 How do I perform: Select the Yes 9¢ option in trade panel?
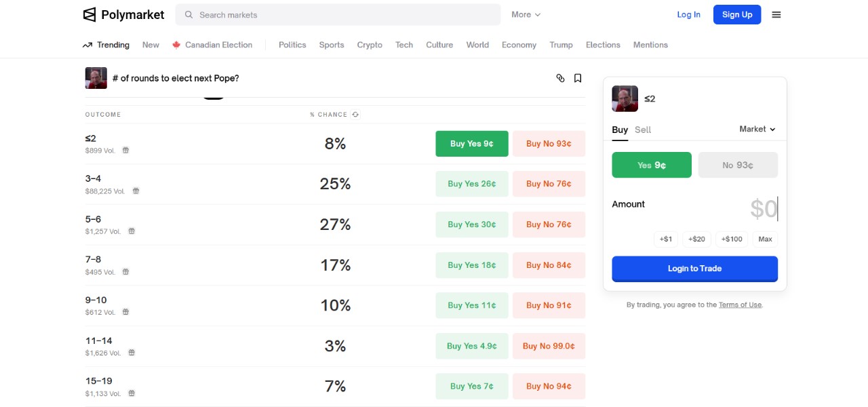652,165
